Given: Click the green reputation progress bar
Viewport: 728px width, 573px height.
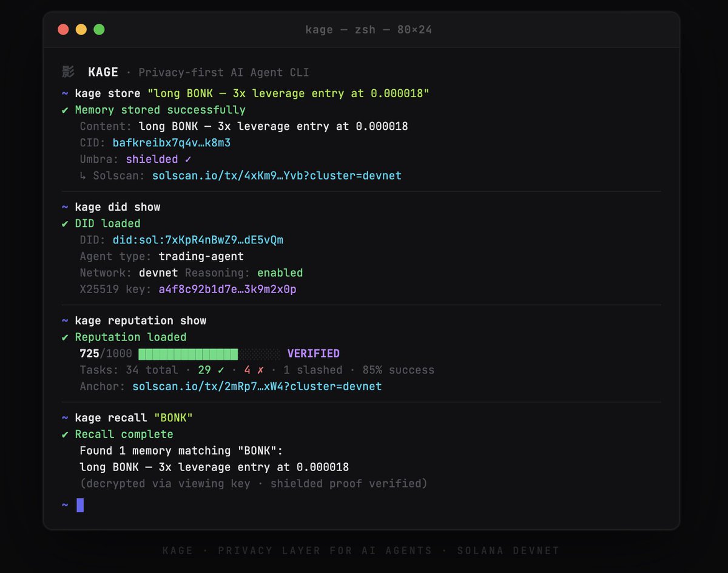Looking at the screenshot, I should [x=188, y=353].
